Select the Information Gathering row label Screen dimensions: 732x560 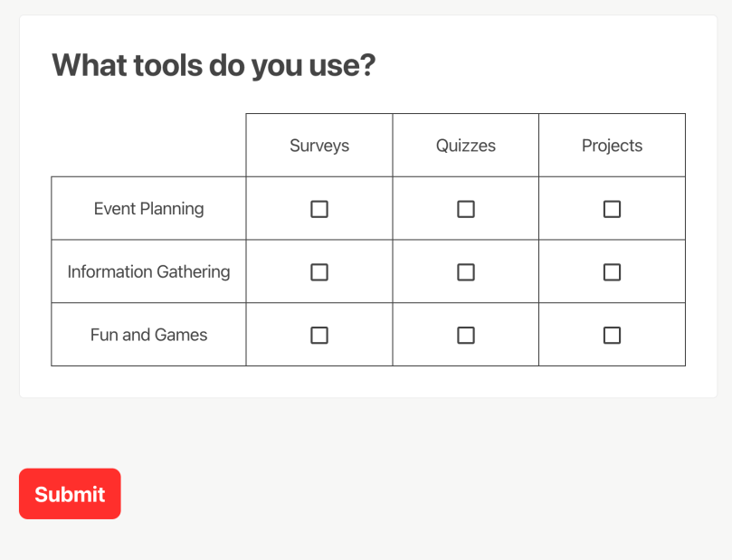(149, 271)
